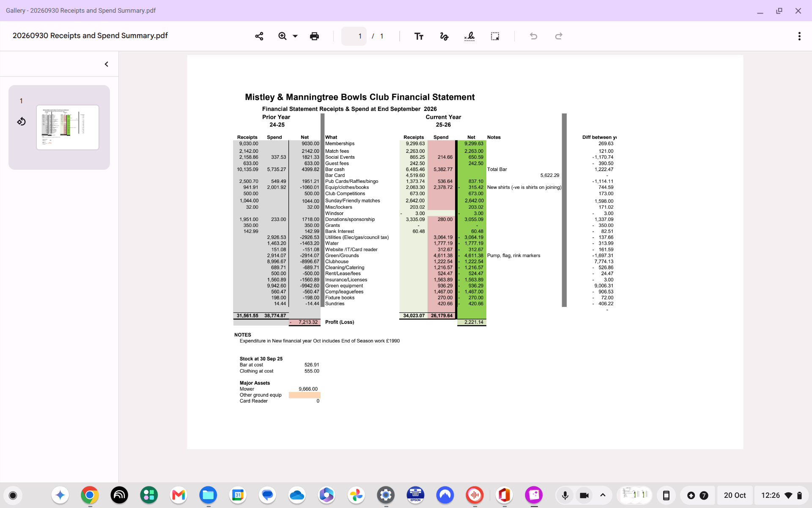
Task: Click the 'Profit (Loss)' label
Action: [x=340, y=322]
